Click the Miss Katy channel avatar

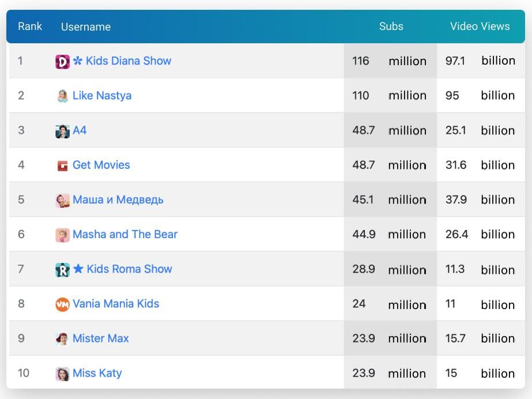[x=62, y=373]
